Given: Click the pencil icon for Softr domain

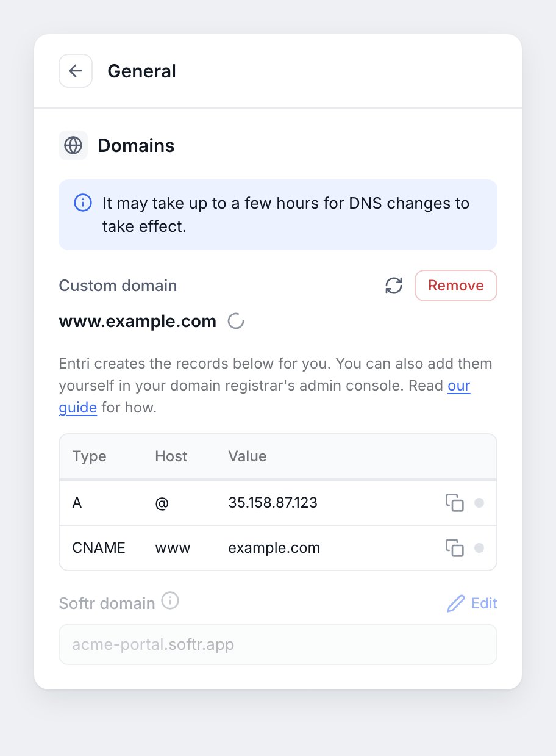Looking at the screenshot, I should coord(455,603).
